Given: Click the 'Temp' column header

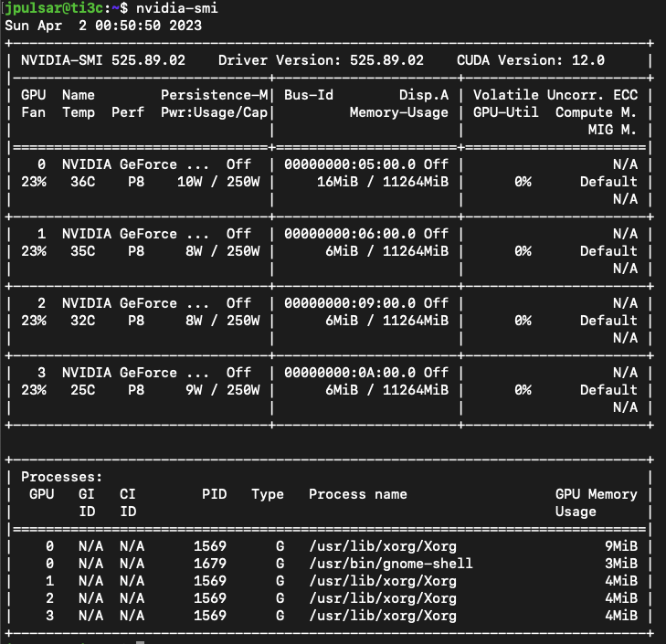Looking at the screenshot, I should tap(79, 112).
